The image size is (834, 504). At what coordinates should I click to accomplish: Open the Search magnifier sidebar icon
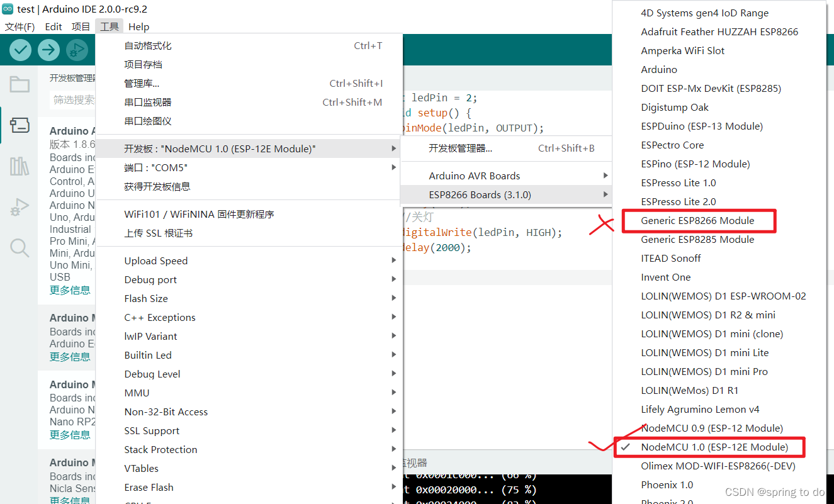(20, 248)
